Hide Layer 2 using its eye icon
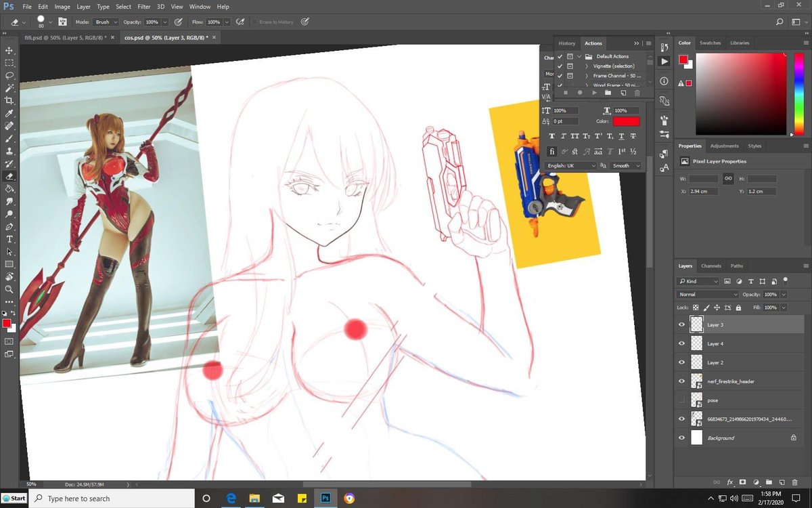 click(681, 362)
